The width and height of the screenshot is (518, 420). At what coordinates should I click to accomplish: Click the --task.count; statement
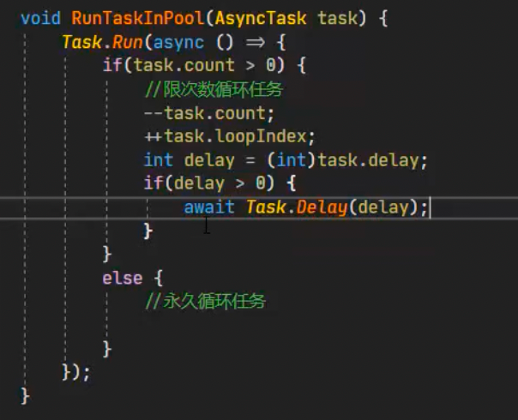tap(209, 114)
